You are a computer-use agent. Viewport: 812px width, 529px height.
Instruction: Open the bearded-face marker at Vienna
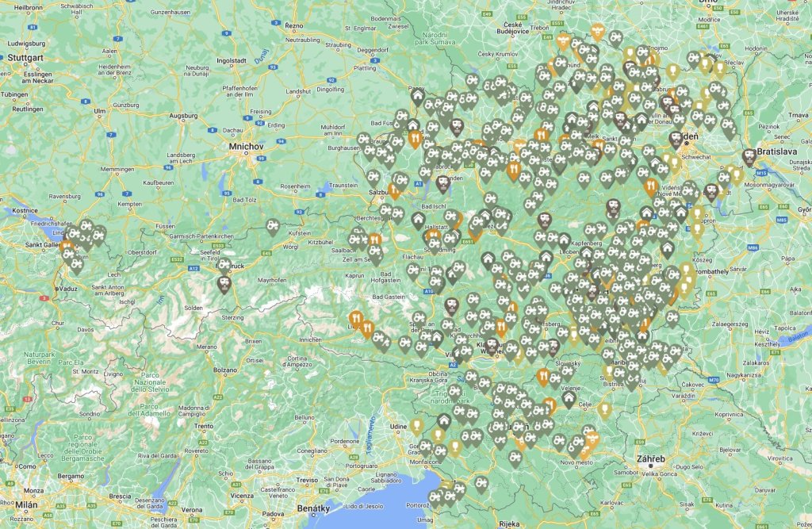coord(676,140)
